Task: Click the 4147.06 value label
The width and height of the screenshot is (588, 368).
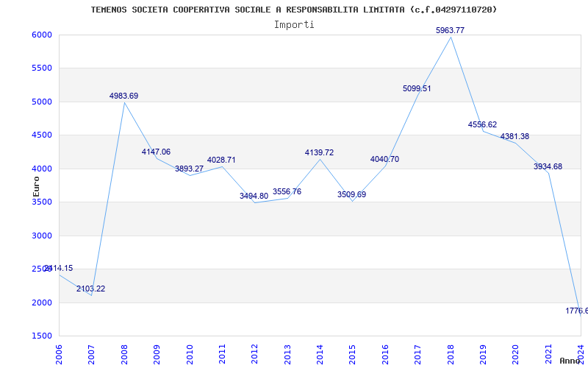Action: pyautogui.click(x=156, y=152)
